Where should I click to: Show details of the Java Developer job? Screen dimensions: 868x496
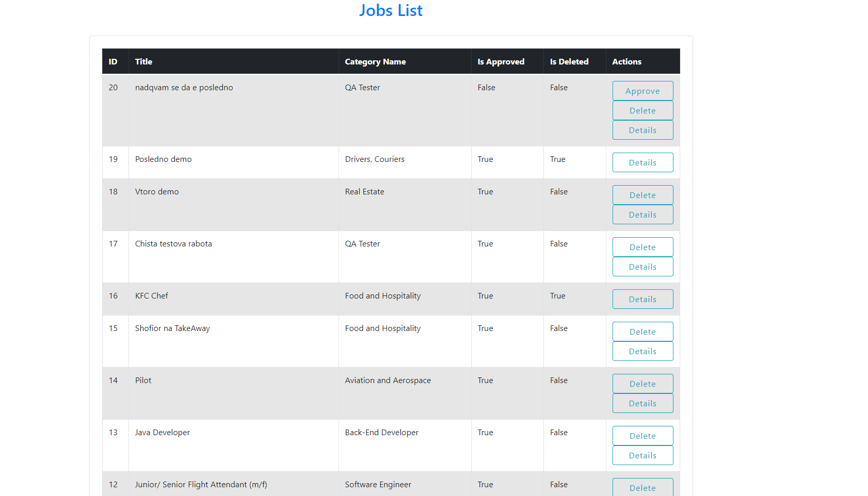642,455
